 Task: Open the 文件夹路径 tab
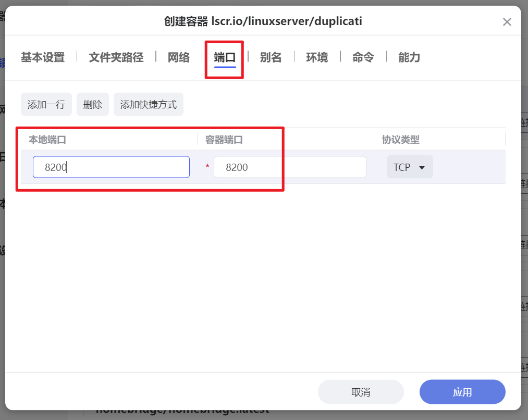115,57
